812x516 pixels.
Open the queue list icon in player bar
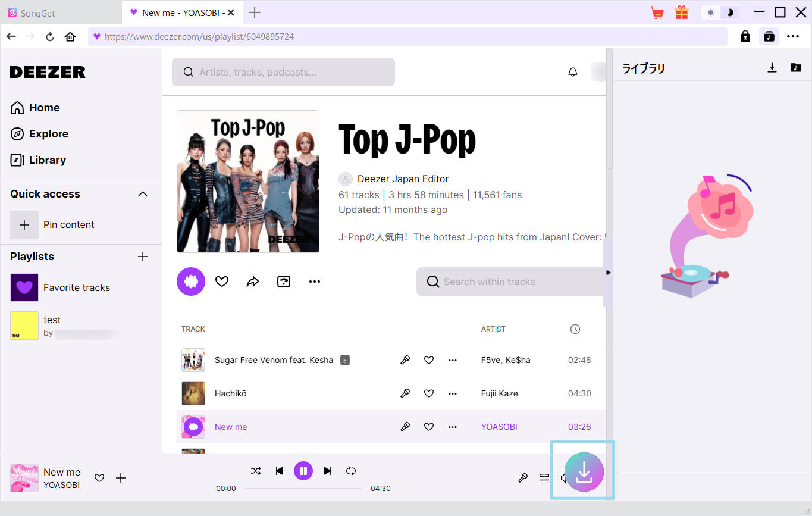[x=544, y=478]
